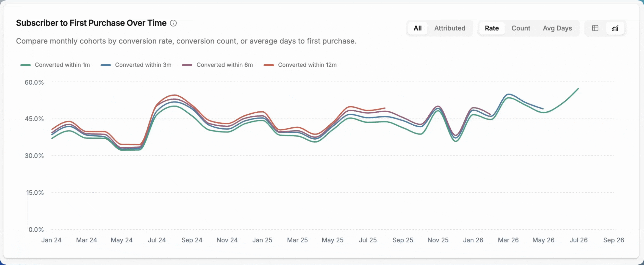
Task: Click the Jan 24 x-axis label
Action: [x=51, y=240]
